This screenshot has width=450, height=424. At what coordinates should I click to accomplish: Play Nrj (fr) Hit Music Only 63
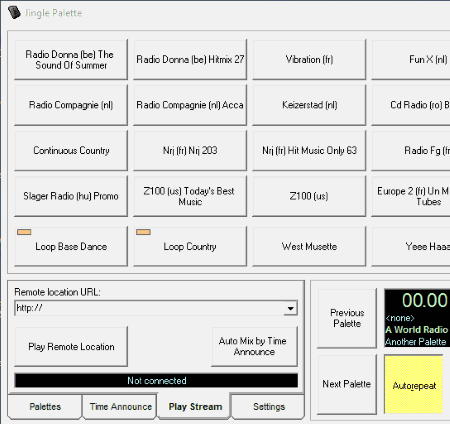[x=309, y=151]
